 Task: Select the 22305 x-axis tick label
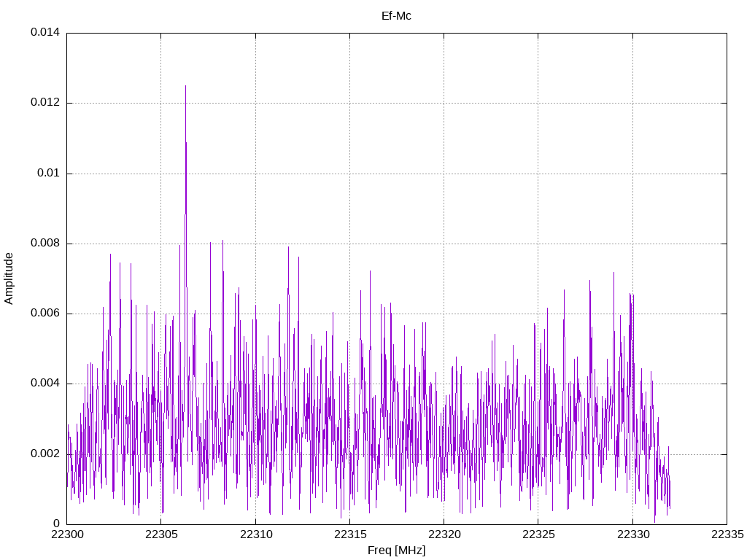click(x=160, y=536)
